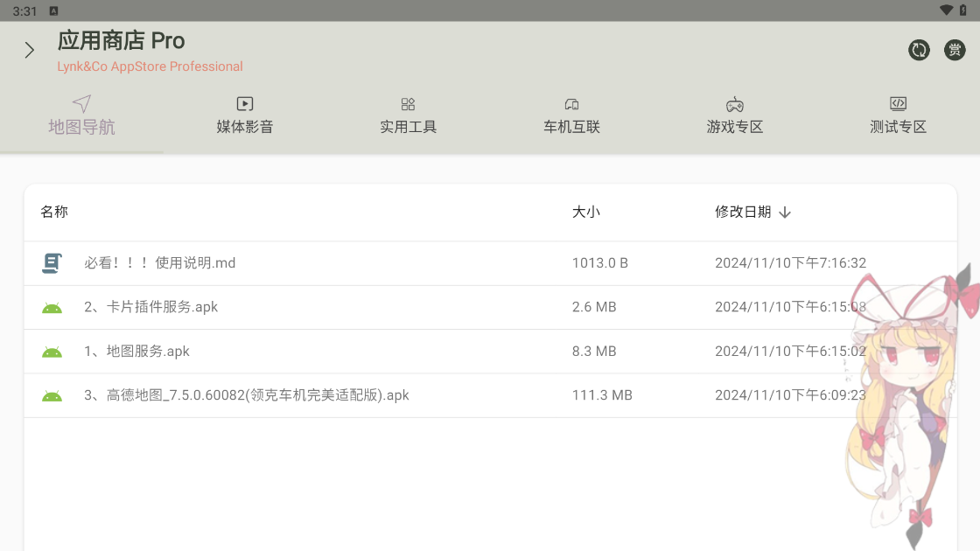Go to the 游戏专区 tab
Screen dimensions: 980x551
[735, 116]
